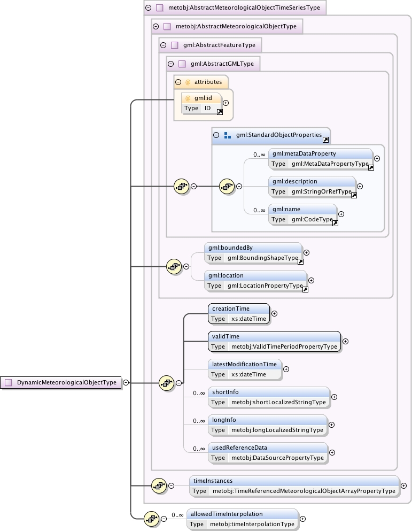Select metobj:DataSourcePropertyType type text
This screenshot has height=532, width=412.
click(x=277, y=458)
